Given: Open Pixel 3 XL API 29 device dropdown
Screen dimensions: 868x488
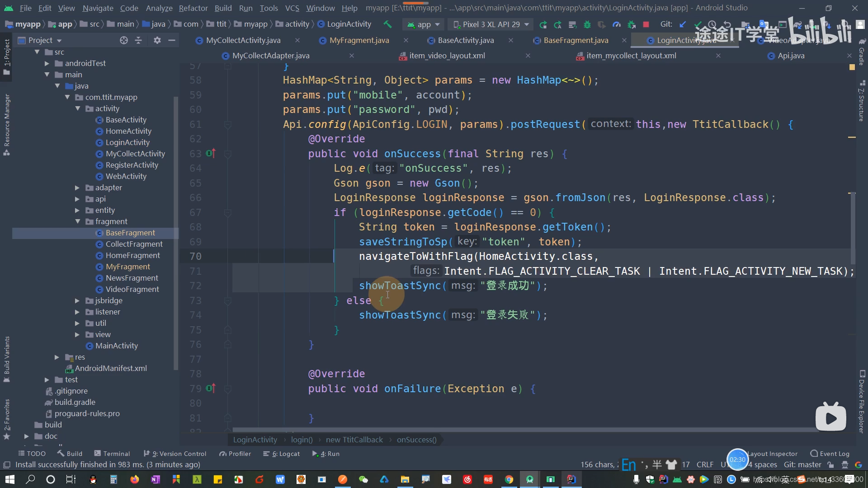Looking at the screenshot, I should pyautogui.click(x=491, y=24).
